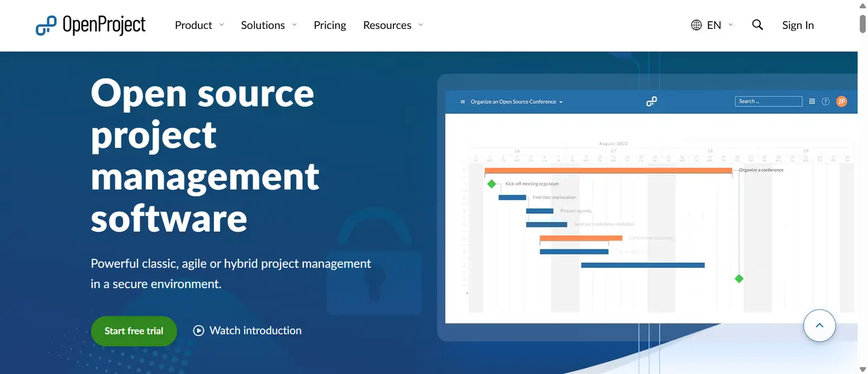Click the scroll-to-top arrow button
Screen dimensions: 868x374
coord(819,325)
